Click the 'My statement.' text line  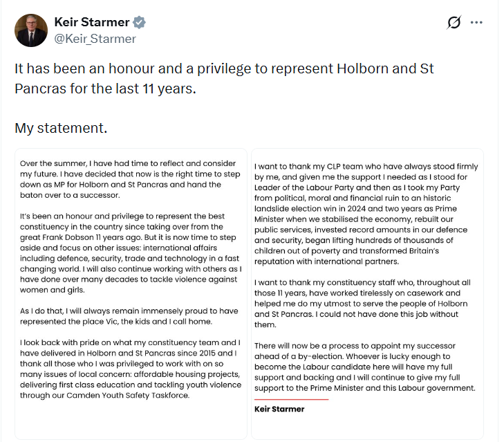[61, 128]
